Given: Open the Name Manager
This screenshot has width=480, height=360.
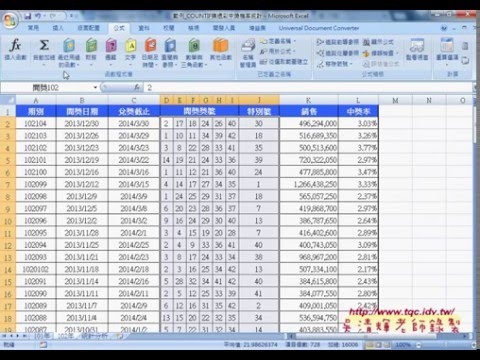Looking at the screenshot, I should 248,52.
